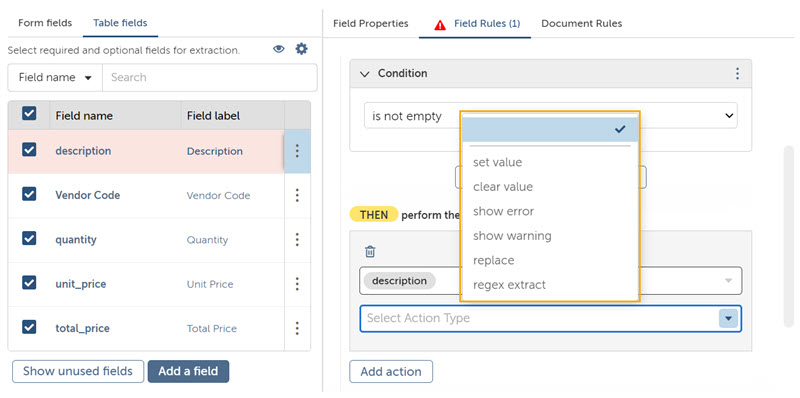800x398 pixels.
Task: Click the 'Total Price' field label cell
Action: click(x=212, y=329)
